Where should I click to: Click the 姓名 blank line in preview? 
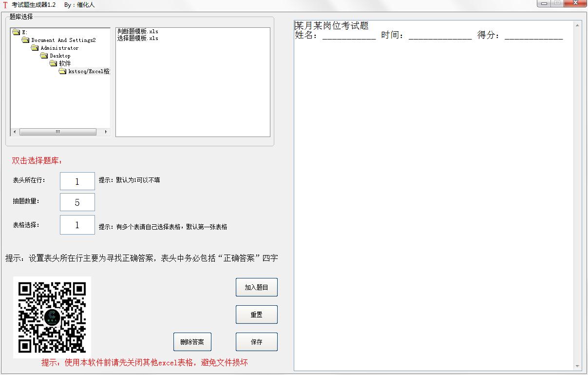coord(349,36)
